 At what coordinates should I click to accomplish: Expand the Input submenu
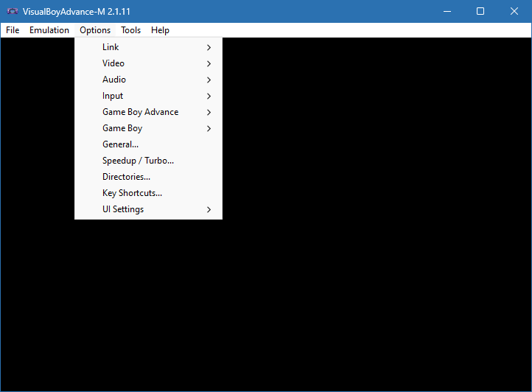[x=148, y=96]
